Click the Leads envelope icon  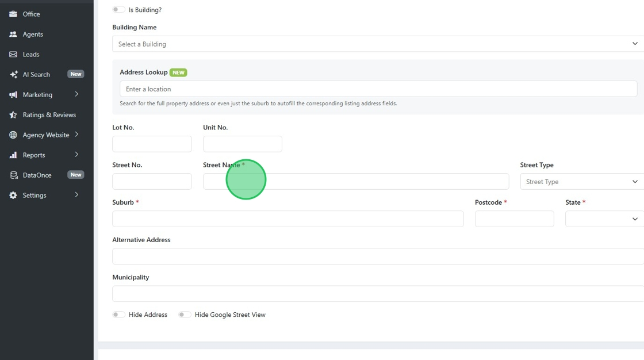pyautogui.click(x=13, y=54)
